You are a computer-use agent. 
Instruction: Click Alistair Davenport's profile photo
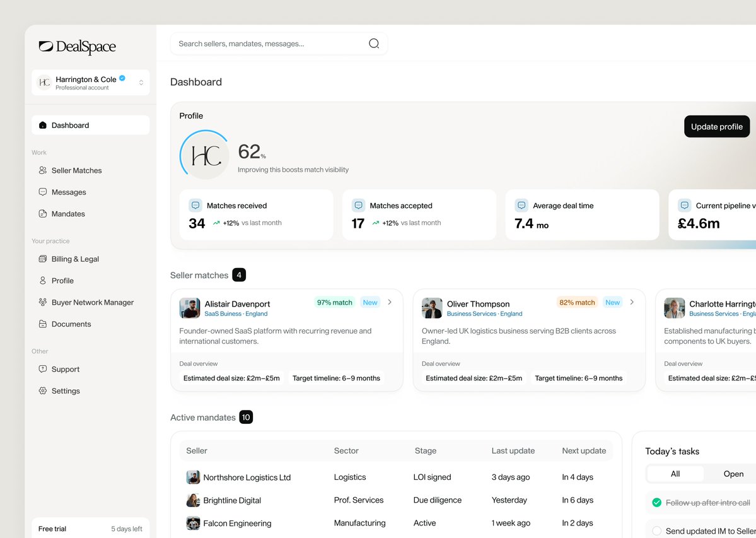190,308
